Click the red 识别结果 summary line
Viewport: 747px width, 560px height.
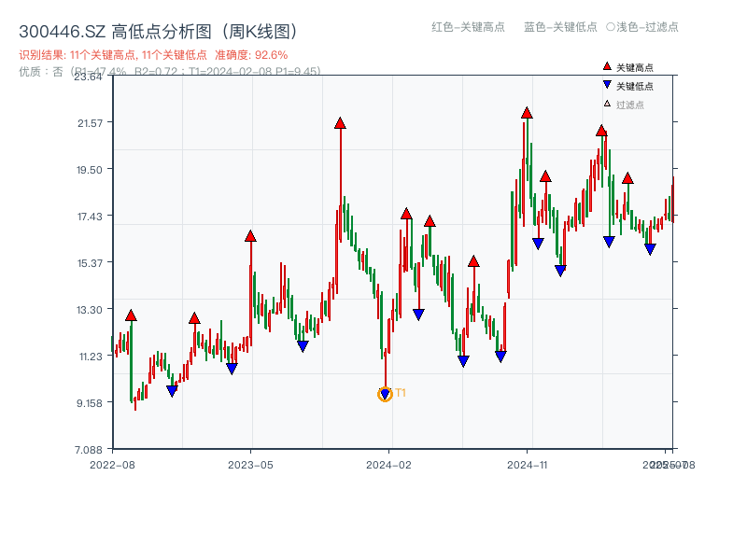(153, 55)
